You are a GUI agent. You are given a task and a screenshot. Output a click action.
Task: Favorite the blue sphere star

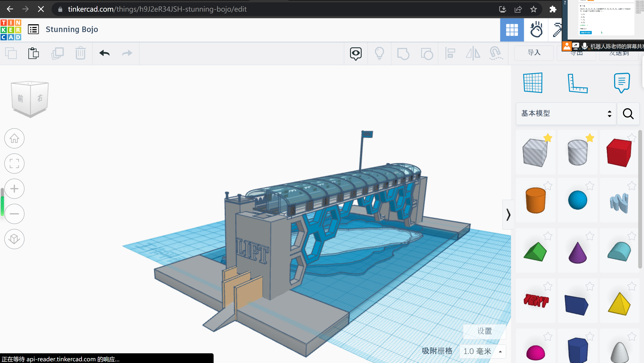pos(590,186)
